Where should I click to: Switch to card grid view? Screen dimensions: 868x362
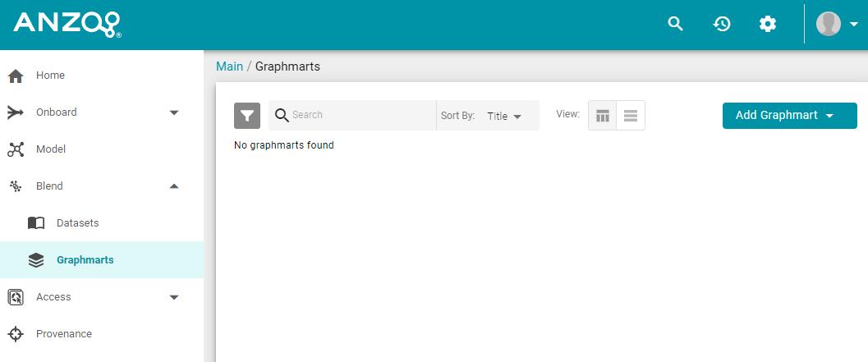tap(603, 116)
